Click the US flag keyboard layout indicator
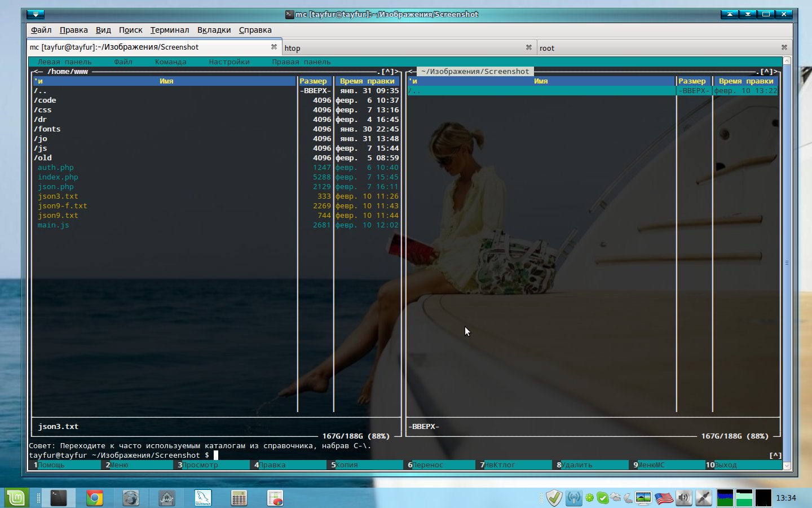The height and width of the screenshot is (508, 812). click(664, 498)
